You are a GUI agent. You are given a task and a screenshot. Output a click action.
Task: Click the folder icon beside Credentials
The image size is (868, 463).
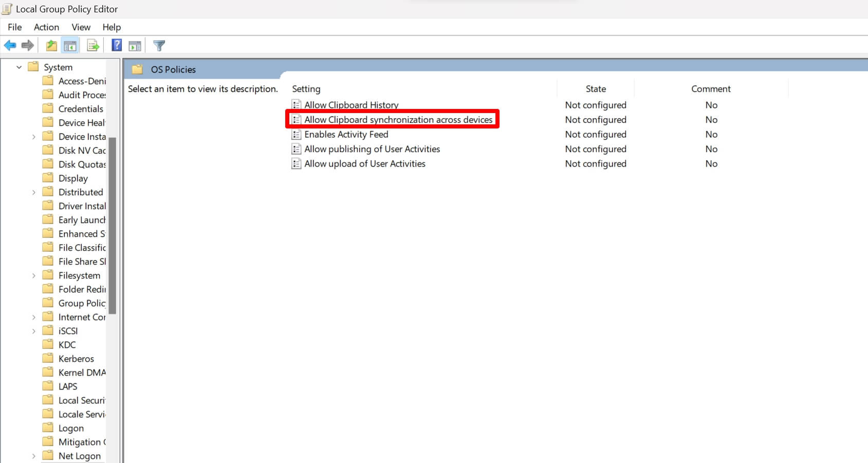[48, 108]
